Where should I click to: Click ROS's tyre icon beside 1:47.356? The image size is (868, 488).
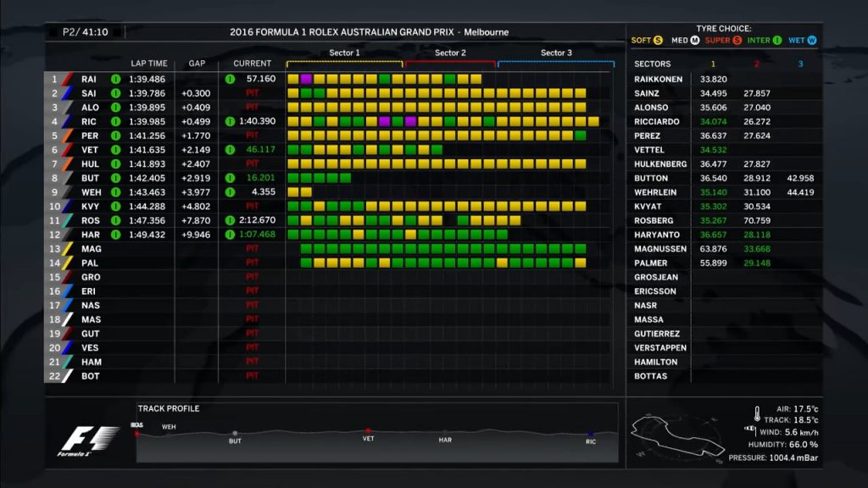115,220
